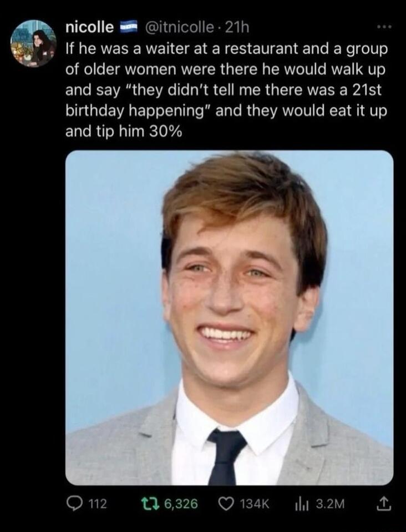Open nicolle's profile avatar picture
The image size is (406, 532).
pos(34,43)
